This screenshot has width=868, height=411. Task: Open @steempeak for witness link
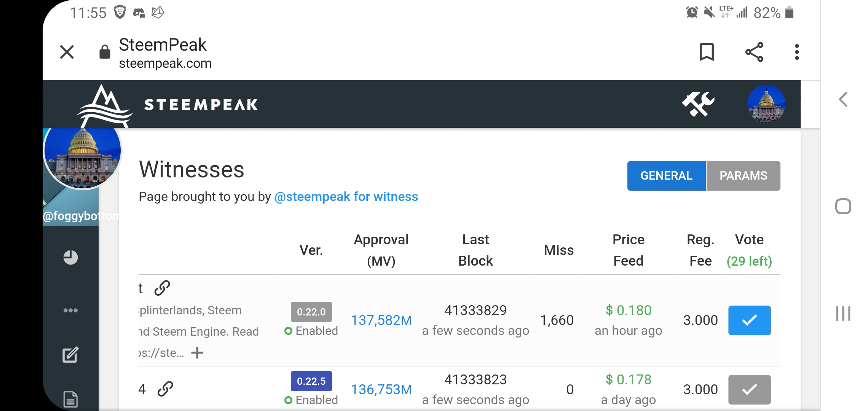click(346, 197)
